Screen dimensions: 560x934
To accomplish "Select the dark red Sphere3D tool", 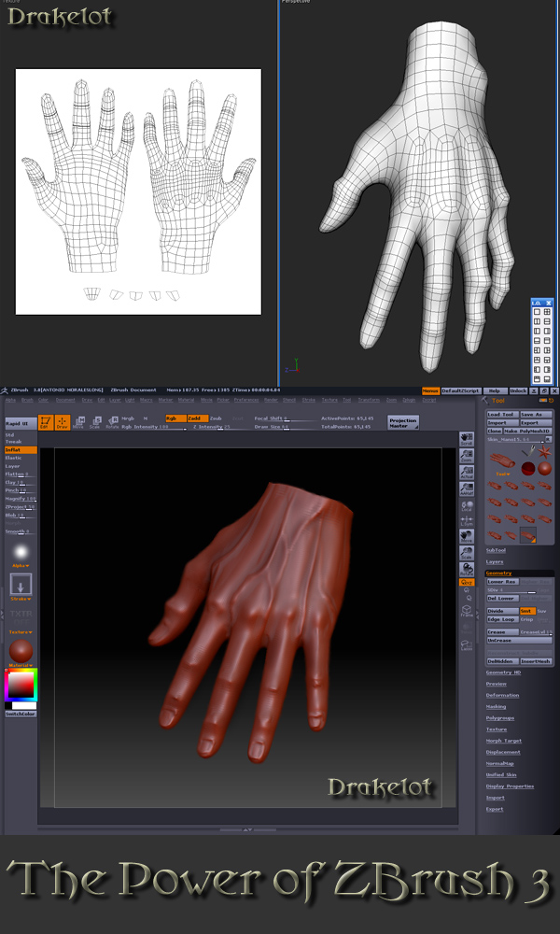I will [x=528, y=469].
